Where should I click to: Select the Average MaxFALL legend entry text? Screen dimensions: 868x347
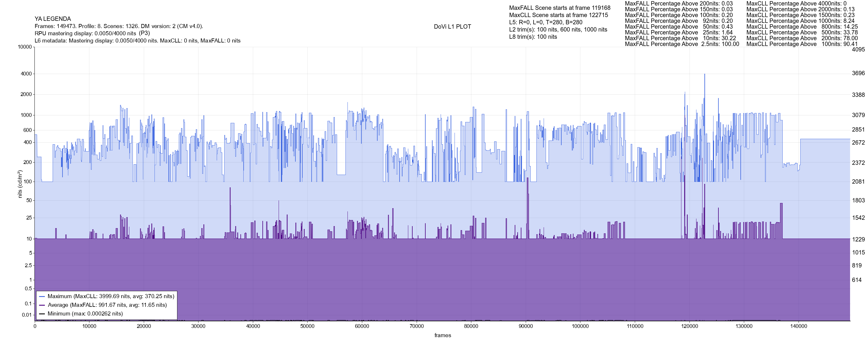point(107,305)
